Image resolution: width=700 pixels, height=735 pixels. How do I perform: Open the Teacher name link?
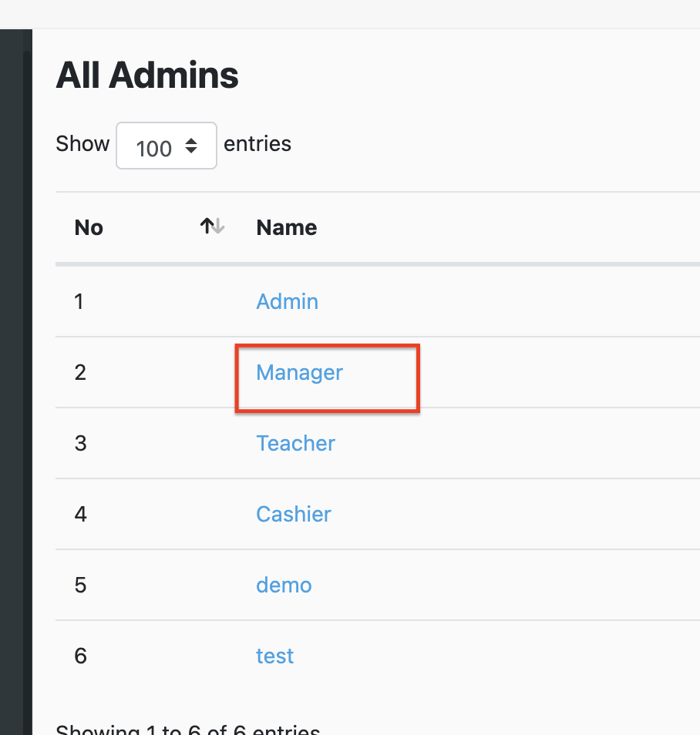point(295,444)
